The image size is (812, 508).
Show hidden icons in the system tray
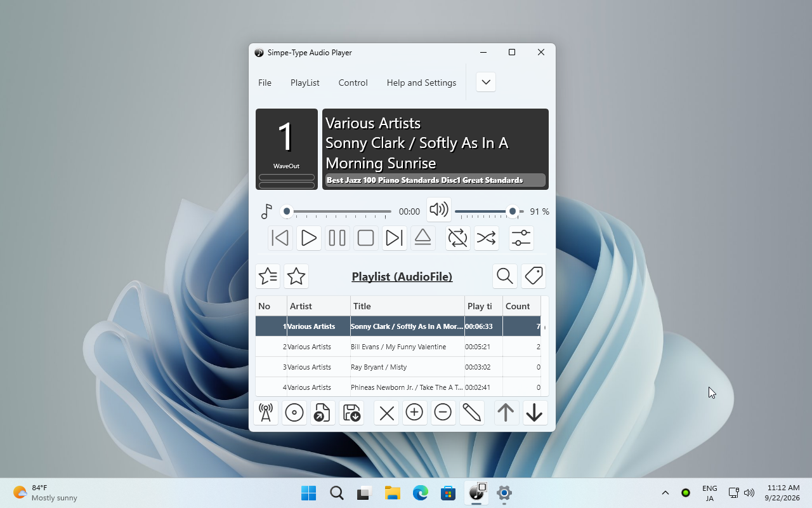point(665,493)
